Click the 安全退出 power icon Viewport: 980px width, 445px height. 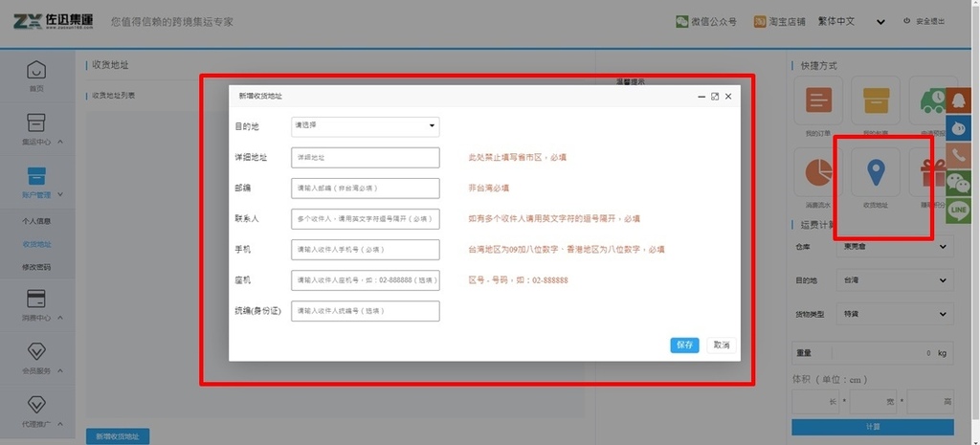(x=907, y=21)
